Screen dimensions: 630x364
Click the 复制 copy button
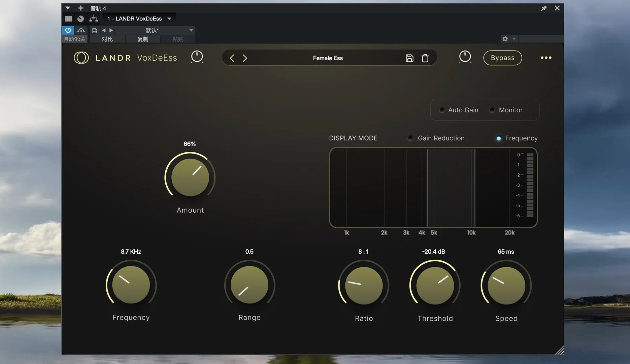click(142, 39)
